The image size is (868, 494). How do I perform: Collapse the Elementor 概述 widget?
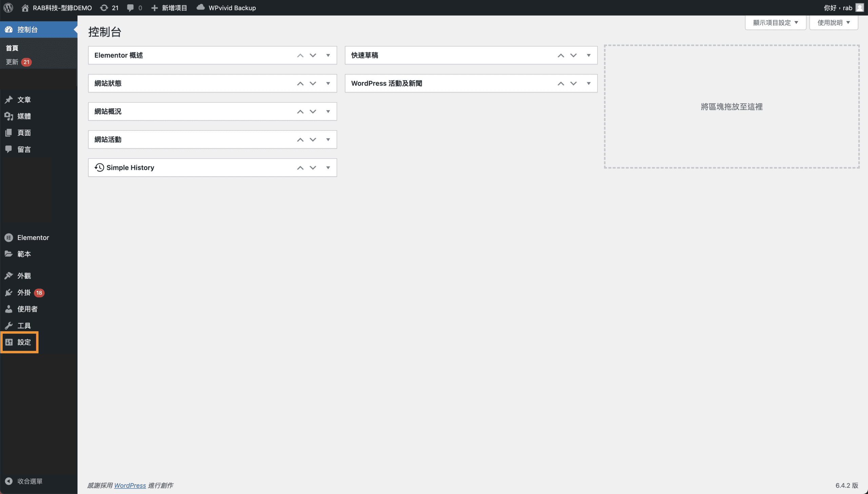328,55
